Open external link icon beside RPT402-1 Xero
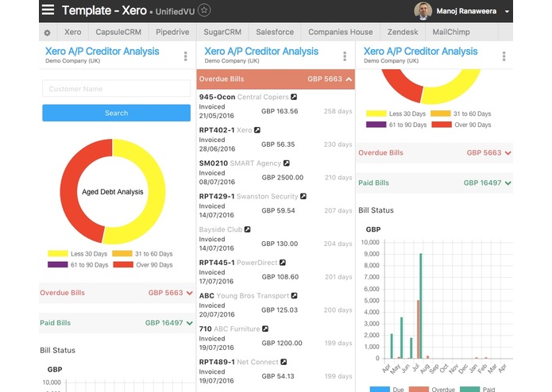552x392 pixels. click(x=257, y=130)
